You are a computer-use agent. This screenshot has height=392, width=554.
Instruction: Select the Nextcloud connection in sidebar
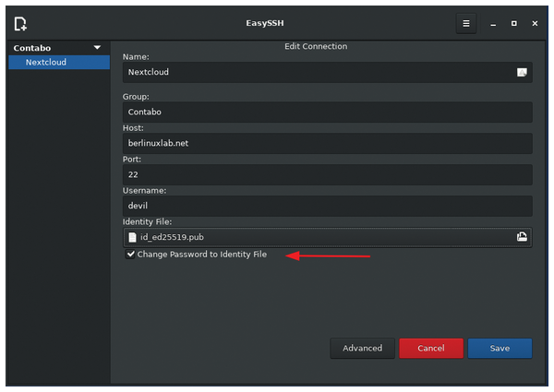point(59,62)
